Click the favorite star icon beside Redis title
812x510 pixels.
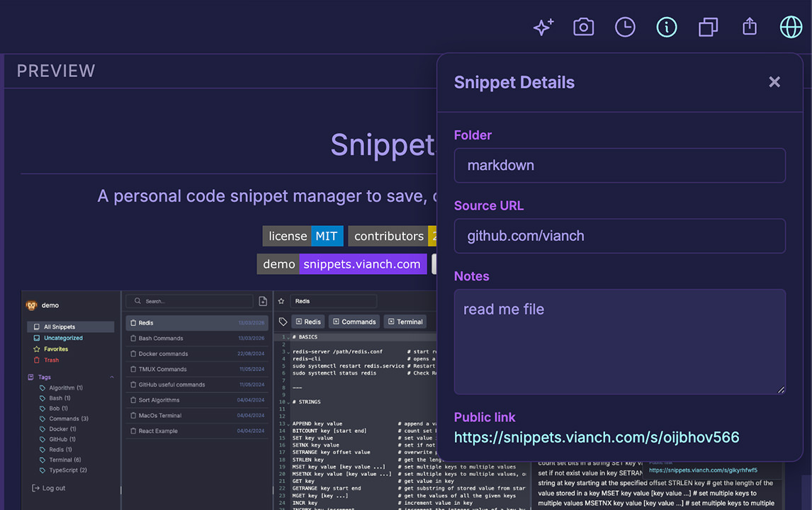[281, 301]
